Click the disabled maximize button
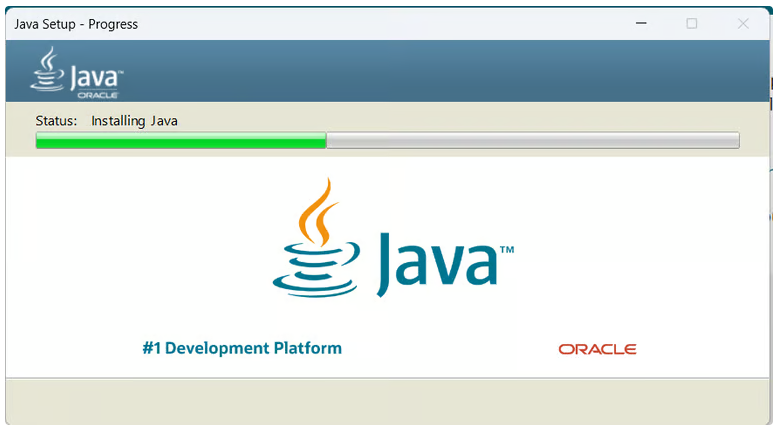 (x=692, y=23)
